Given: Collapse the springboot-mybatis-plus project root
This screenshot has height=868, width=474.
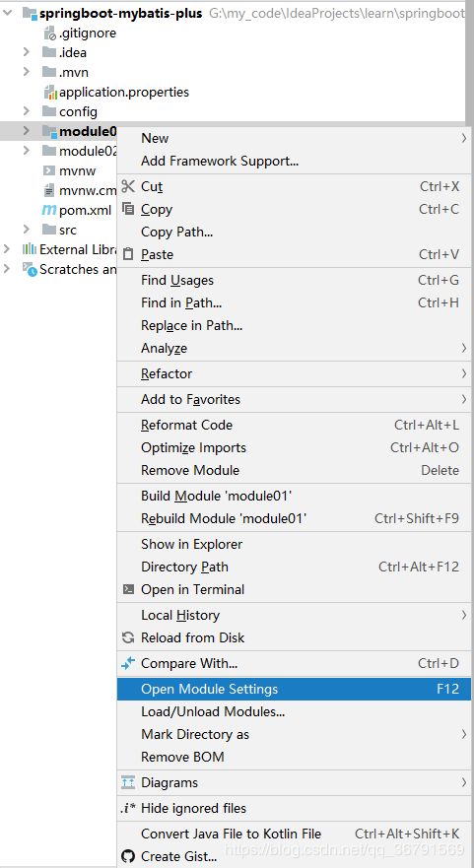Looking at the screenshot, I should 8,13.
